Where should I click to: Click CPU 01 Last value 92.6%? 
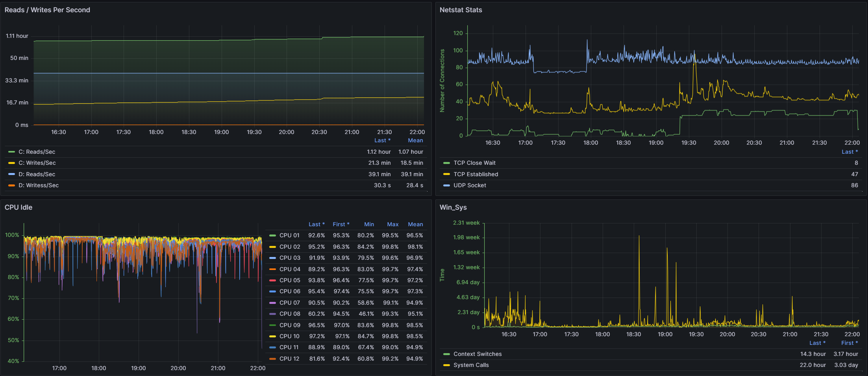click(x=316, y=235)
